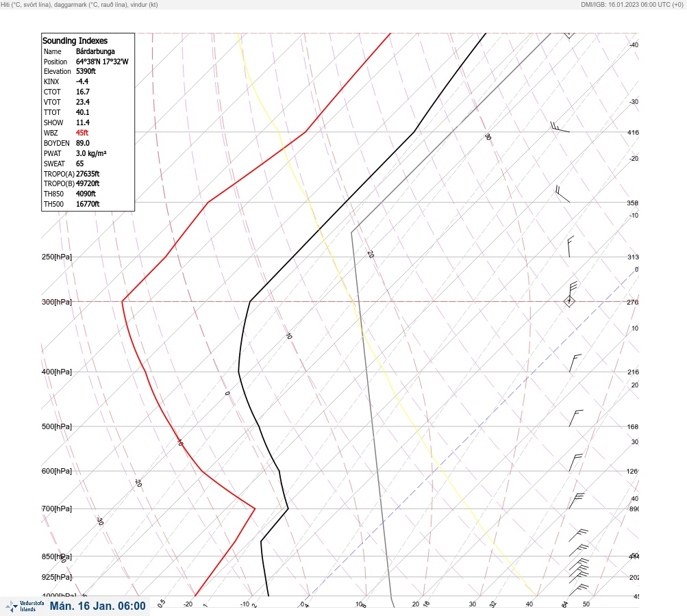Click the 400[hPa] pressure label
The image size is (687, 616).
point(57,372)
